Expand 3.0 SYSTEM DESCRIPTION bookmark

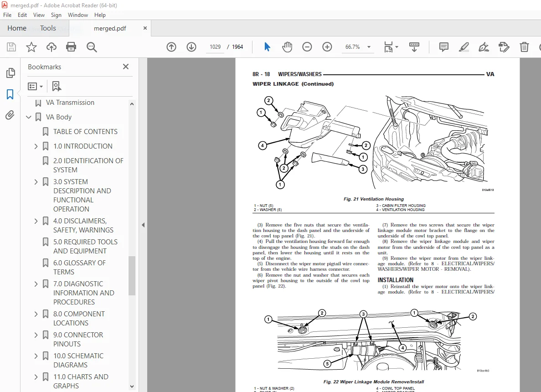pos(36,182)
